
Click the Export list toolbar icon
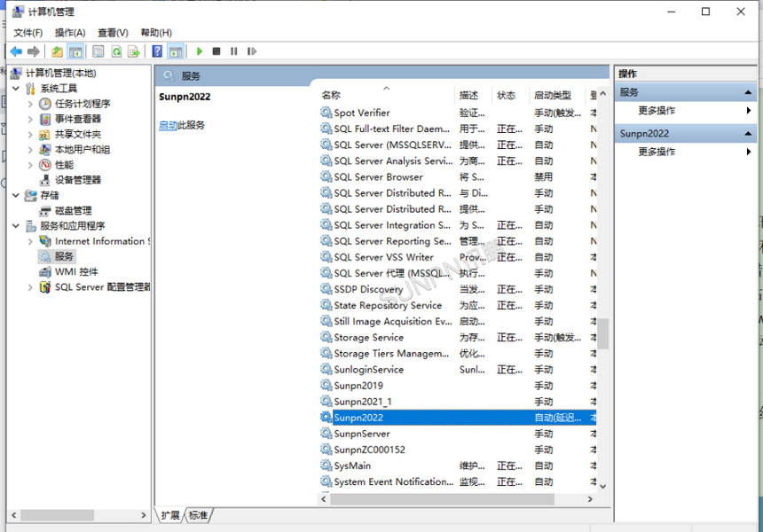click(x=134, y=51)
